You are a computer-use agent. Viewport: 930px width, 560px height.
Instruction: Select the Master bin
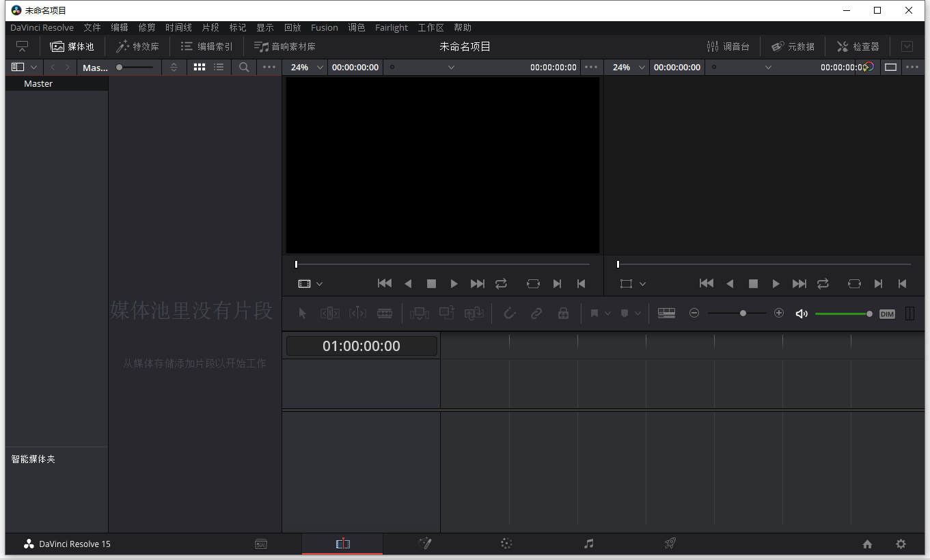point(57,83)
